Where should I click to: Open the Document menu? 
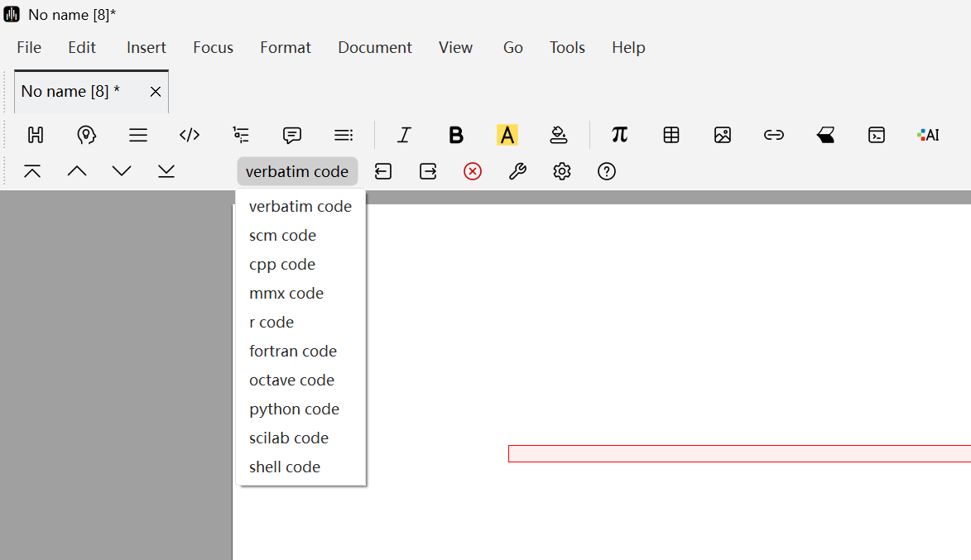point(375,47)
